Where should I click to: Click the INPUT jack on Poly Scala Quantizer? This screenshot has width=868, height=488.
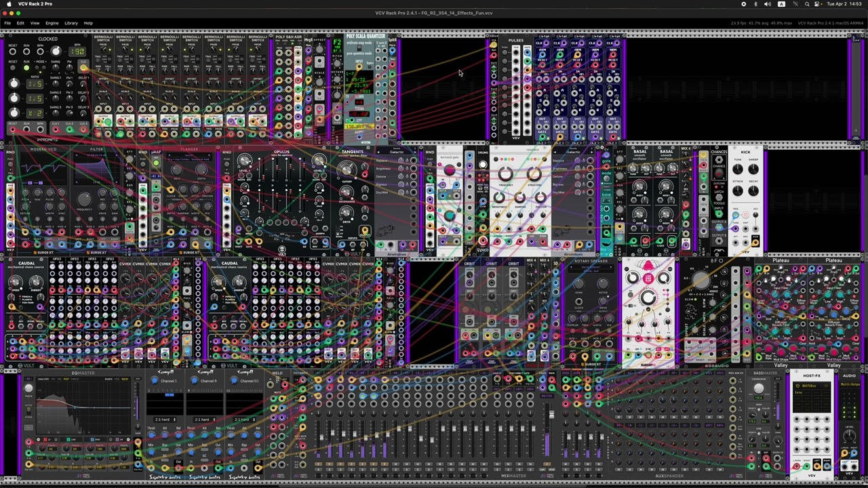point(359,67)
